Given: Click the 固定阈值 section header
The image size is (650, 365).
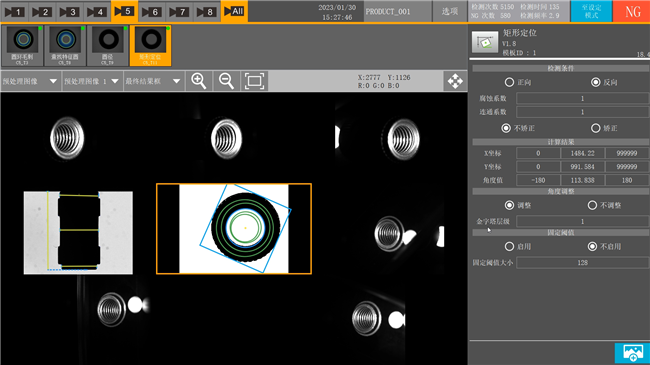Looking at the screenshot, I should point(560,233).
